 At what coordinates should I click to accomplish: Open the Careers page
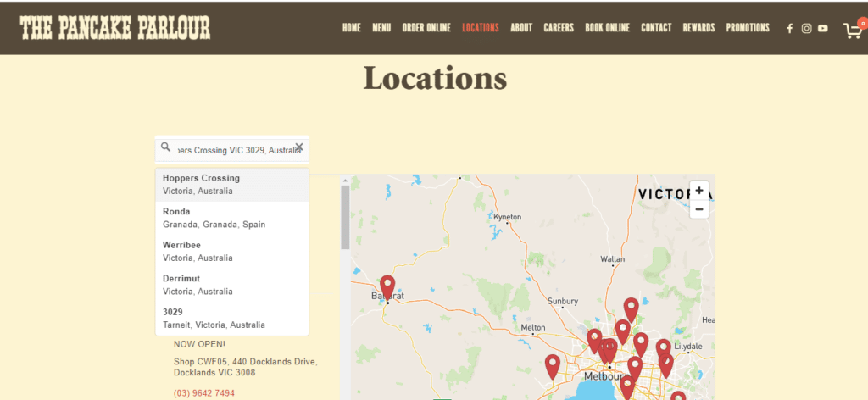(x=559, y=28)
